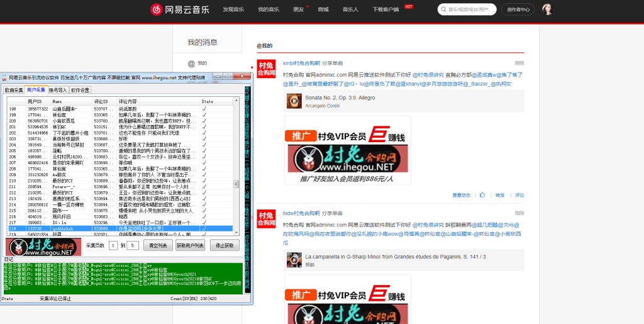Like the first post with thumbs-up icon
This screenshot has width=644, height=324.
coord(482,195)
